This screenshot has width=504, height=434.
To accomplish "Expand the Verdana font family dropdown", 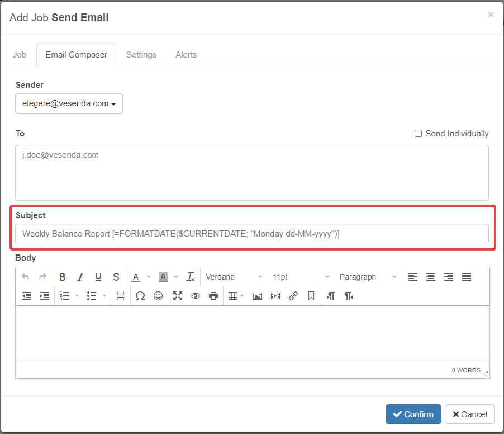I will [x=234, y=277].
